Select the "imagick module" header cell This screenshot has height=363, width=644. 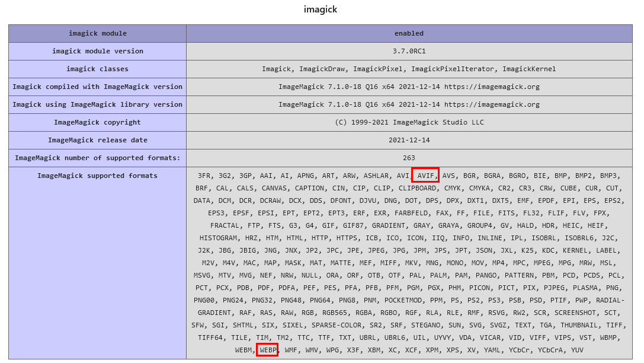(97, 33)
